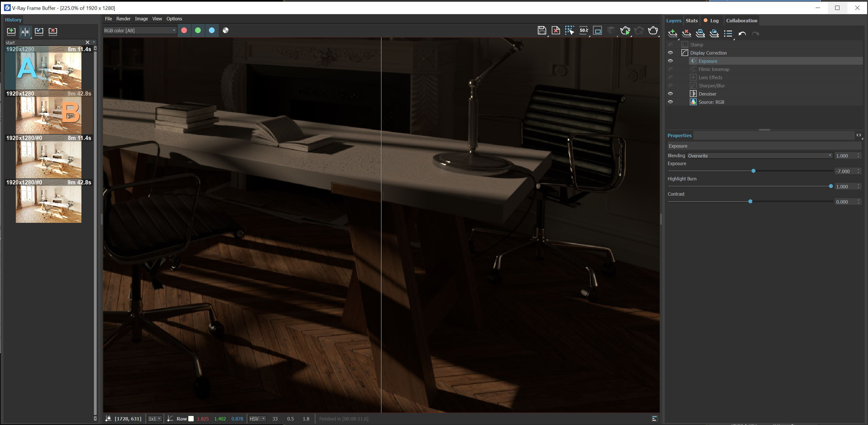
Task: Toggle green channel view
Action: pyautogui.click(x=198, y=30)
